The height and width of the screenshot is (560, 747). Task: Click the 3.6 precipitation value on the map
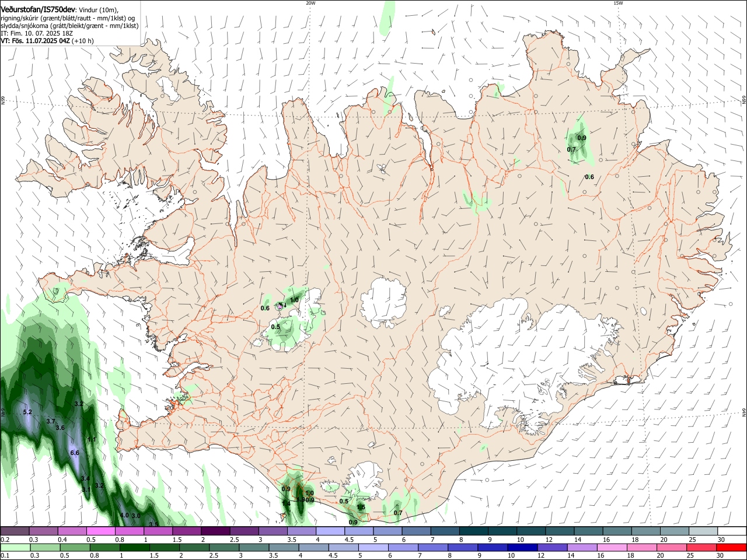tap(60, 428)
